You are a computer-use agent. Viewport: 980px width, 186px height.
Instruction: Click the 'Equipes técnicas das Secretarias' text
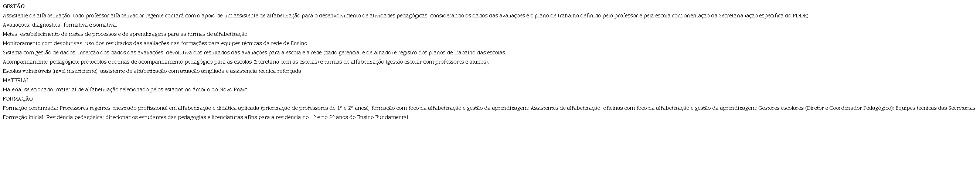coord(936,108)
